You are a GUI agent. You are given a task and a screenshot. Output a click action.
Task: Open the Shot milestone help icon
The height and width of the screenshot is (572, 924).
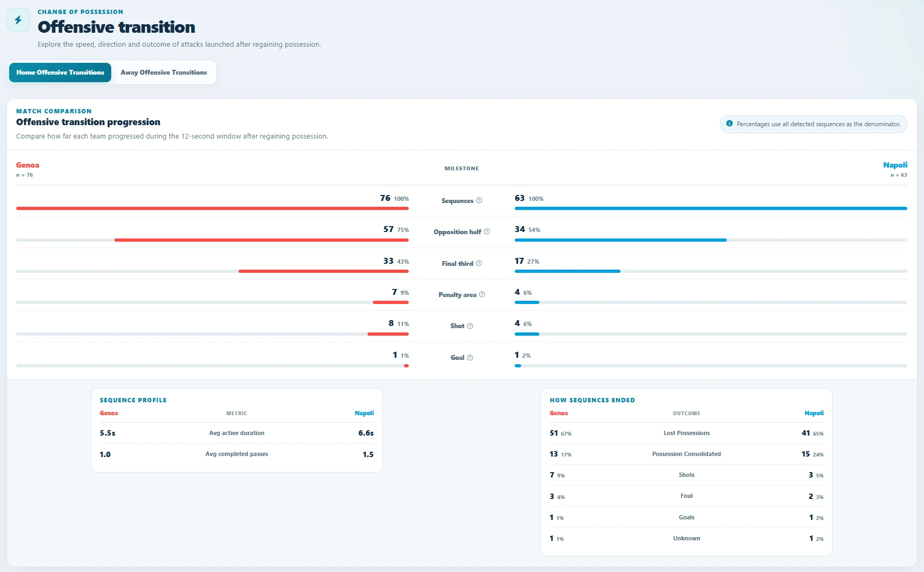point(470,326)
